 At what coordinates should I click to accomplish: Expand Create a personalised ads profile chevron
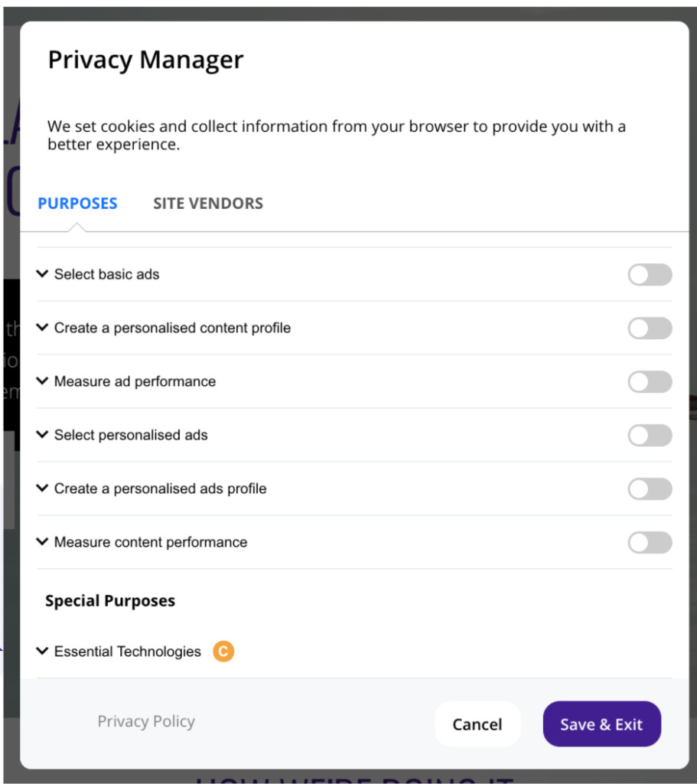click(x=43, y=488)
